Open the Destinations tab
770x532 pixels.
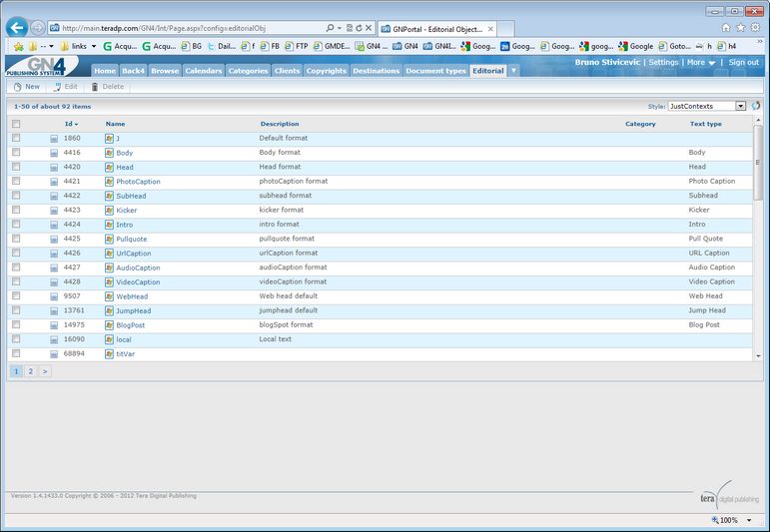click(x=376, y=71)
